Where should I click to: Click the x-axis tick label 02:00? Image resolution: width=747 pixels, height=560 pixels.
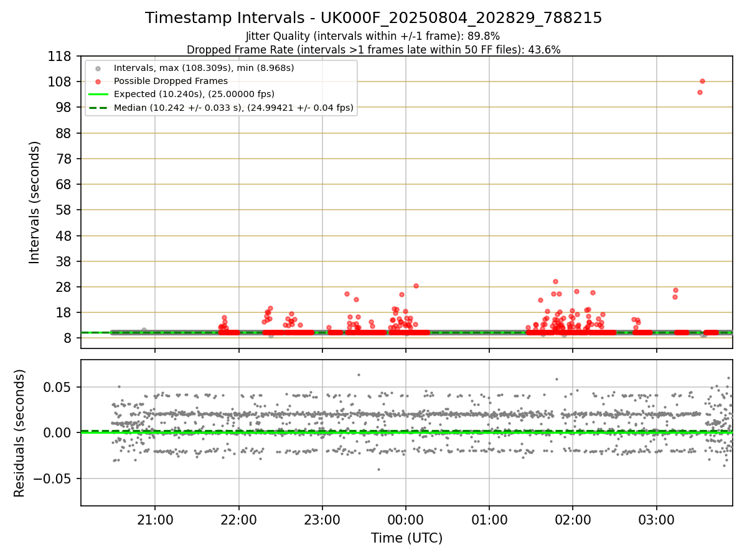tap(573, 520)
